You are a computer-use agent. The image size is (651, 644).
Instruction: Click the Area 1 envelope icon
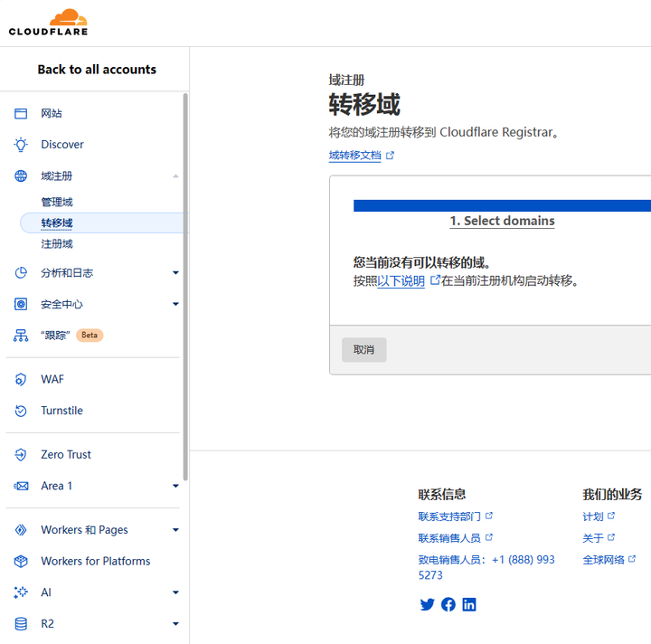point(21,486)
